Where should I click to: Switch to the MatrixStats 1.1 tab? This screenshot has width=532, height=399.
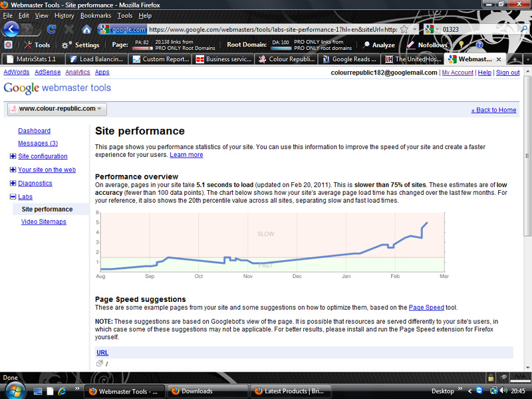(33, 59)
